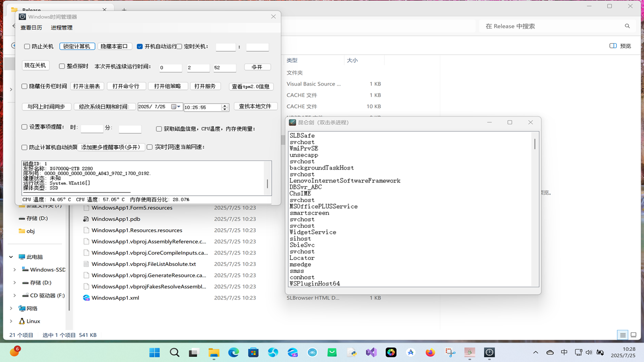
Task: Select the WindowsApp1.xml file icon
Action: tap(86, 298)
